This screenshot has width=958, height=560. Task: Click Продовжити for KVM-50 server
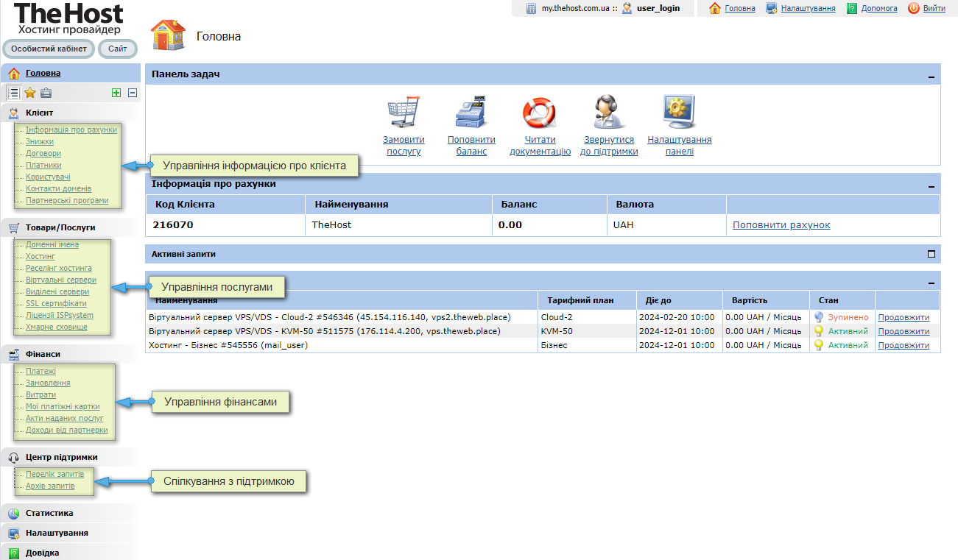point(904,331)
